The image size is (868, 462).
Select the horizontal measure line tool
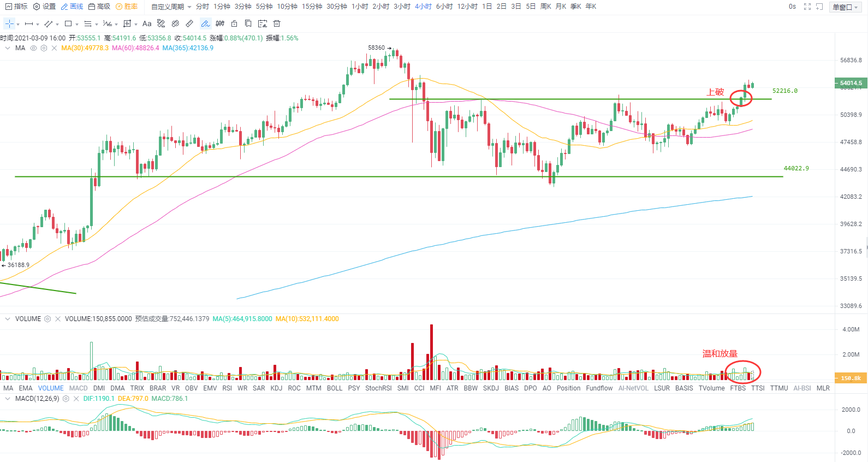(29, 23)
